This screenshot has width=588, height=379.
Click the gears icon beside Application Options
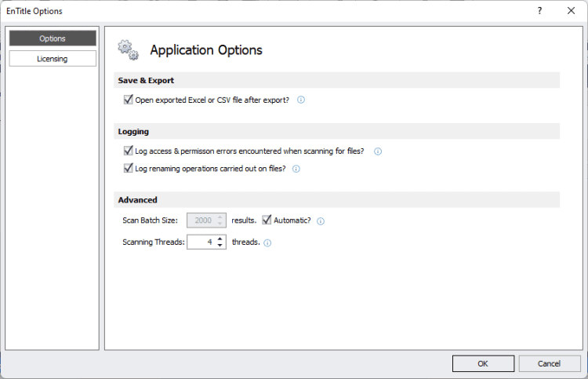[x=128, y=49]
